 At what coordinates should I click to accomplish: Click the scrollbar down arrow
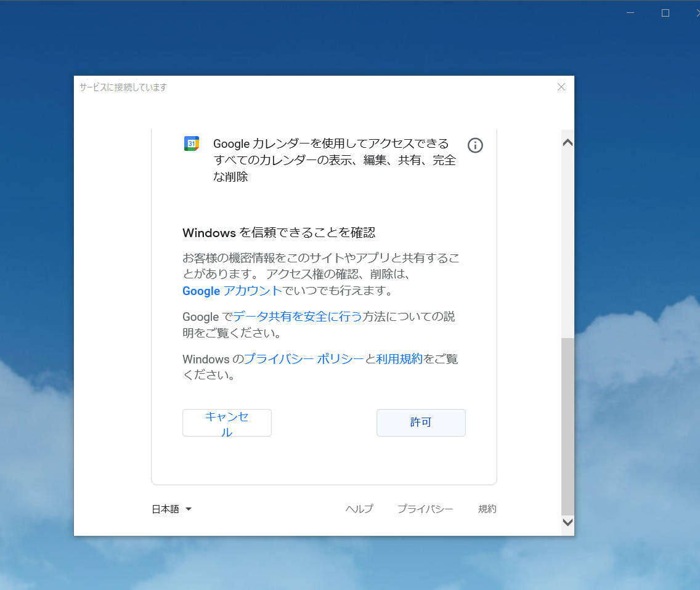point(568,522)
